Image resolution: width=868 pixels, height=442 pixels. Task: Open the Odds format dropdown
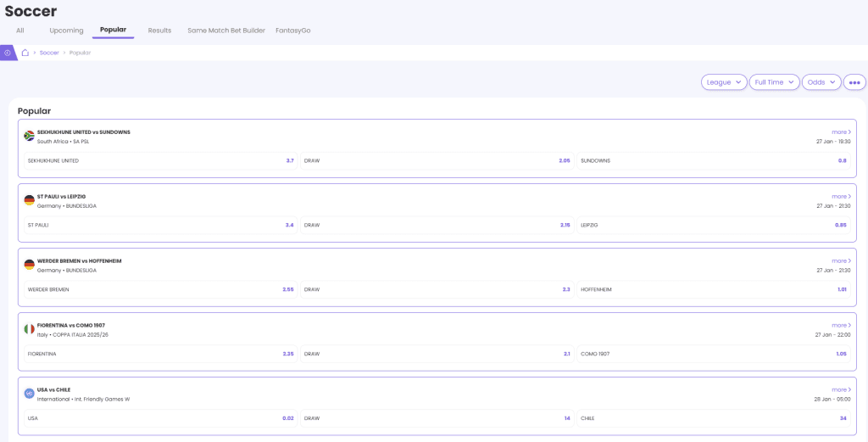(821, 82)
